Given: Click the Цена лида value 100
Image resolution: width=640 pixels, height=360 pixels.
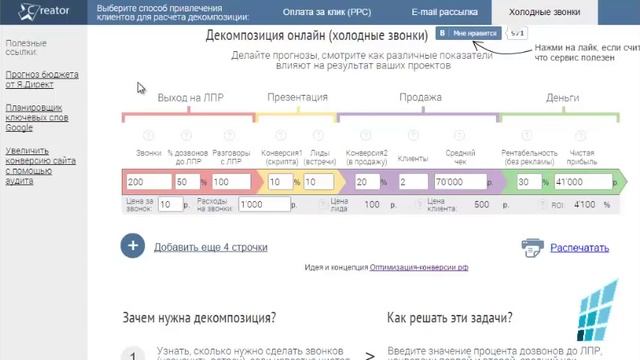Looking at the screenshot, I should [372, 204].
